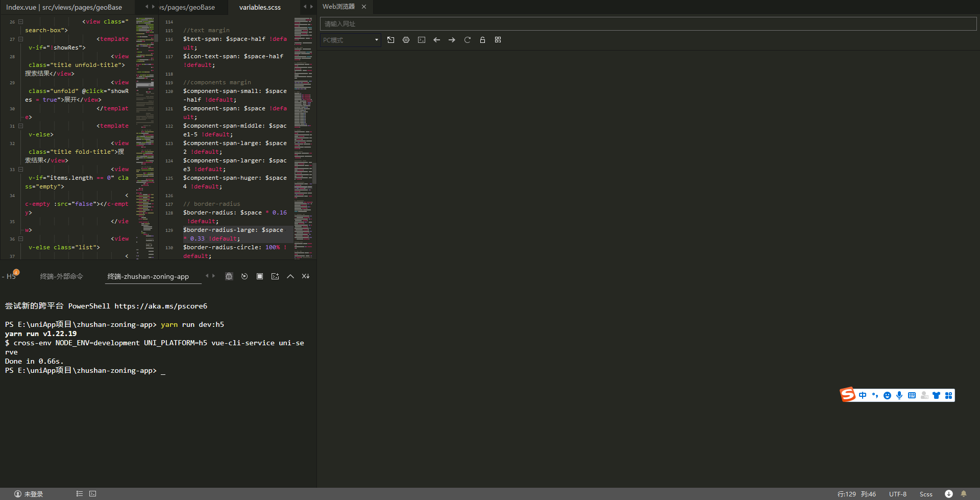Open the 终端-外部命令 terminal tab
980x500 pixels.
point(61,276)
